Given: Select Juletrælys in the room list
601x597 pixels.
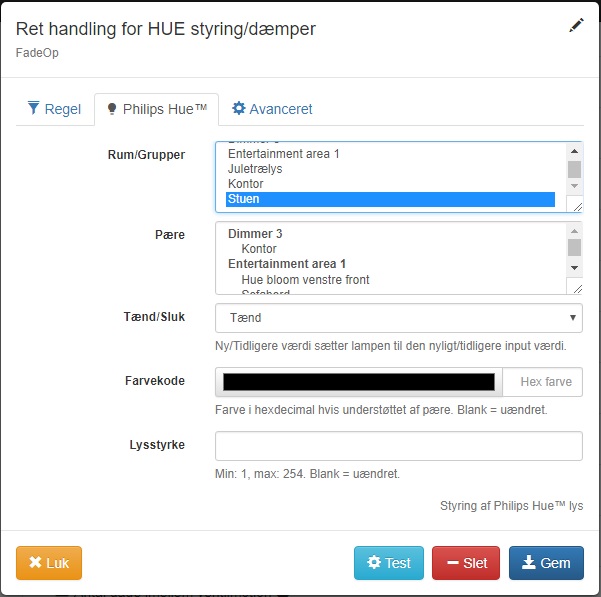Looking at the screenshot, I should coord(255,169).
